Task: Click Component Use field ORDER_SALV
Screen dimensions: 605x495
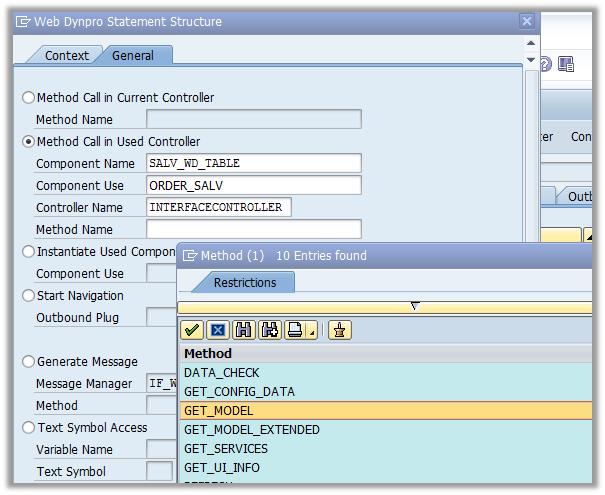Action: (x=253, y=185)
